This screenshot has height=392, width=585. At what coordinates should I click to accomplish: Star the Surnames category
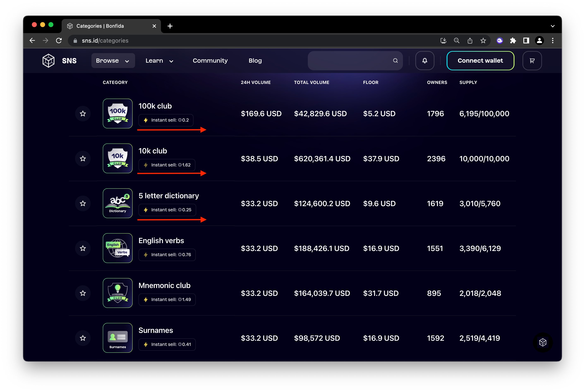click(x=83, y=338)
